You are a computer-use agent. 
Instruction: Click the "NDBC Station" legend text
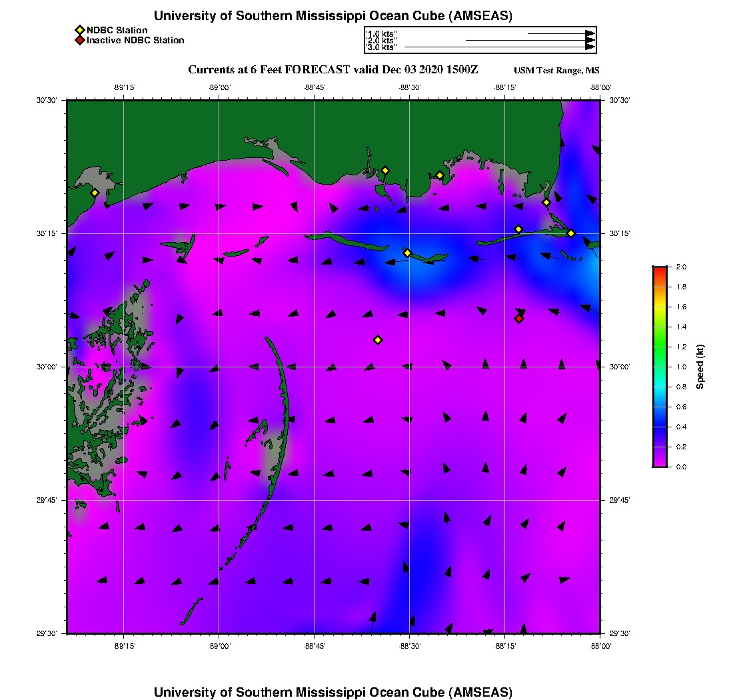point(117,30)
